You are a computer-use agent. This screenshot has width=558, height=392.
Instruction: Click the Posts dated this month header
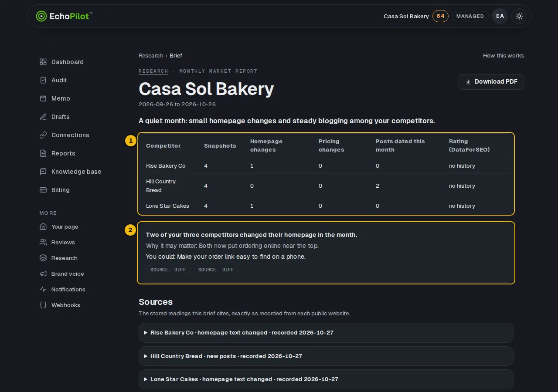click(400, 145)
